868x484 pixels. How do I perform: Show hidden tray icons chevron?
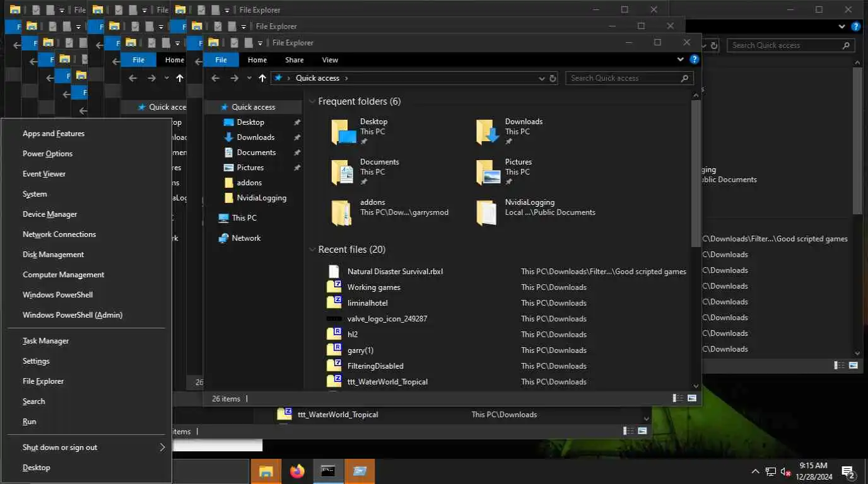[755, 471]
